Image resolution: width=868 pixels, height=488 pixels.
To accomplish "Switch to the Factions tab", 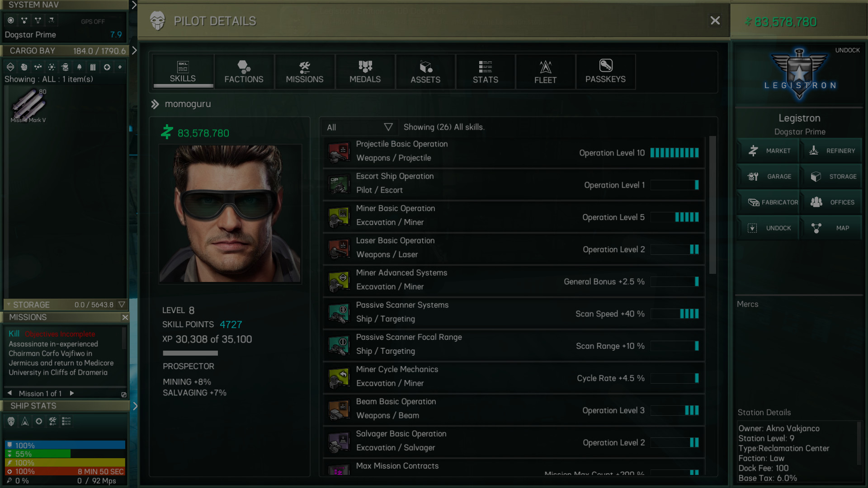I will coord(244,71).
